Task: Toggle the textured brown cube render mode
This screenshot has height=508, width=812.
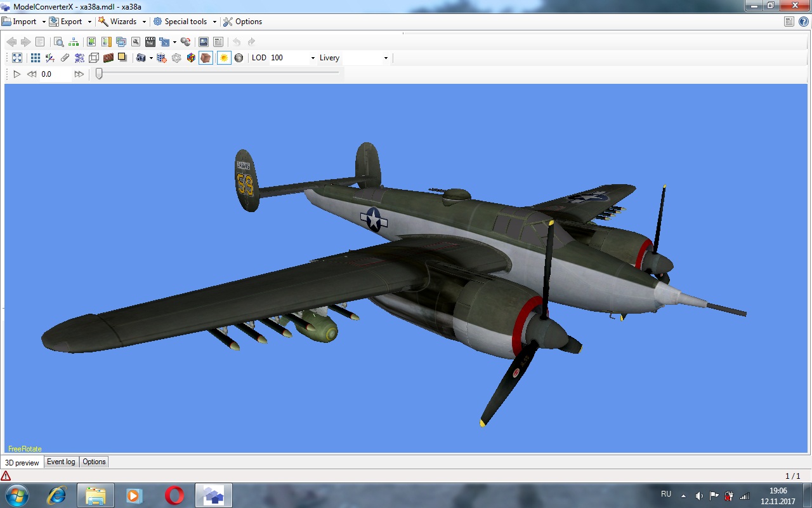Action: coord(206,58)
